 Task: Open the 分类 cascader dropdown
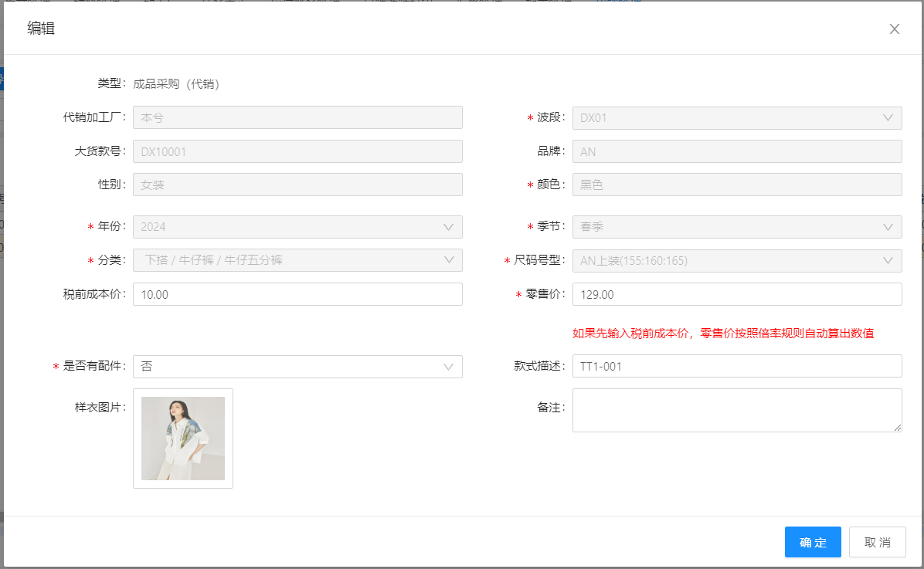(x=297, y=260)
